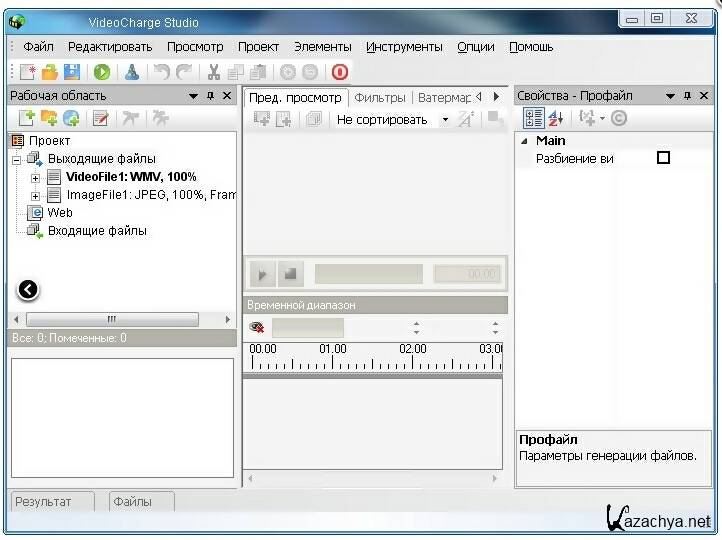Click the Cut scissors icon

click(213, 72)
